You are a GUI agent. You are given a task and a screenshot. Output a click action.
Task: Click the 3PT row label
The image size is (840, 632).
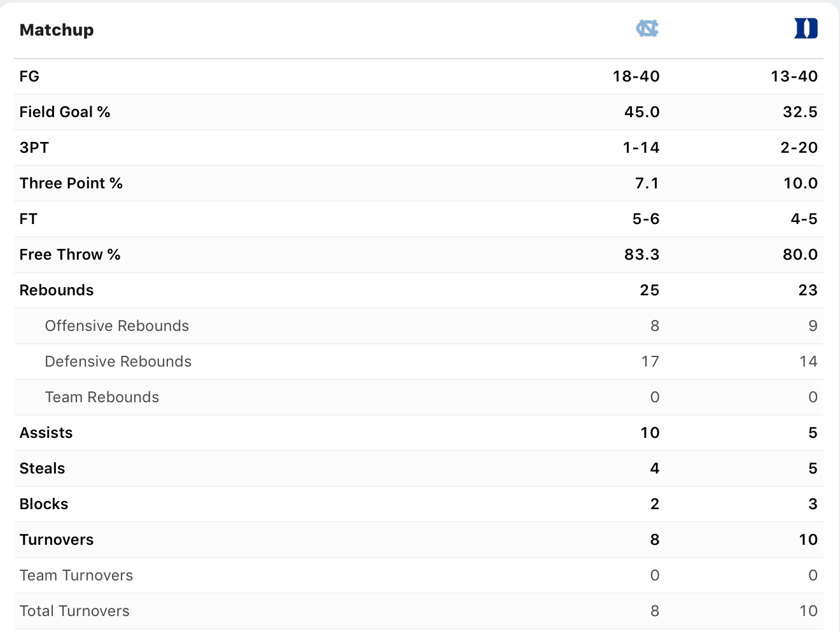coord(34,148)
